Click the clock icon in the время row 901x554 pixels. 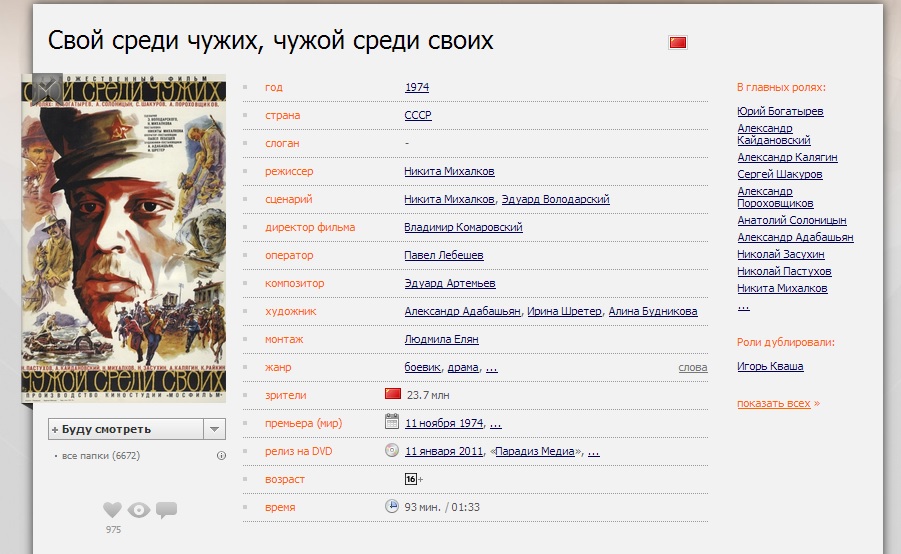pos(392,506)
